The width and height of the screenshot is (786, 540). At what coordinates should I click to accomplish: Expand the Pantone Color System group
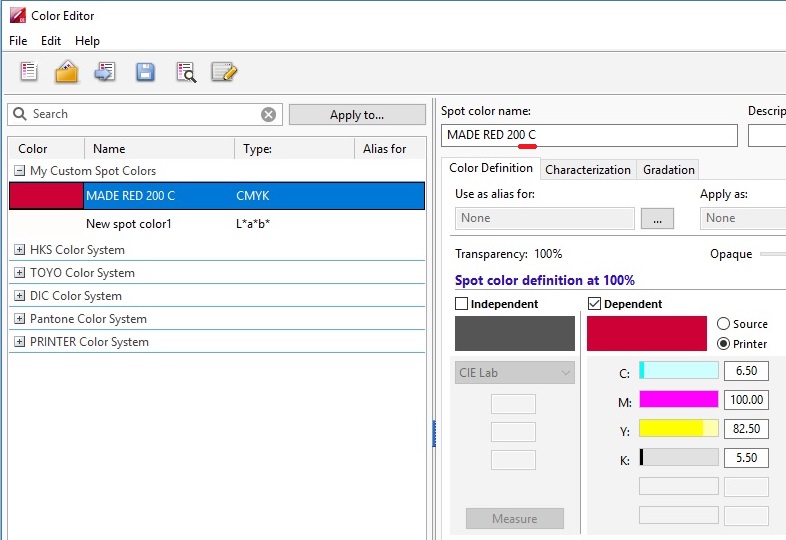pos(20,319)
